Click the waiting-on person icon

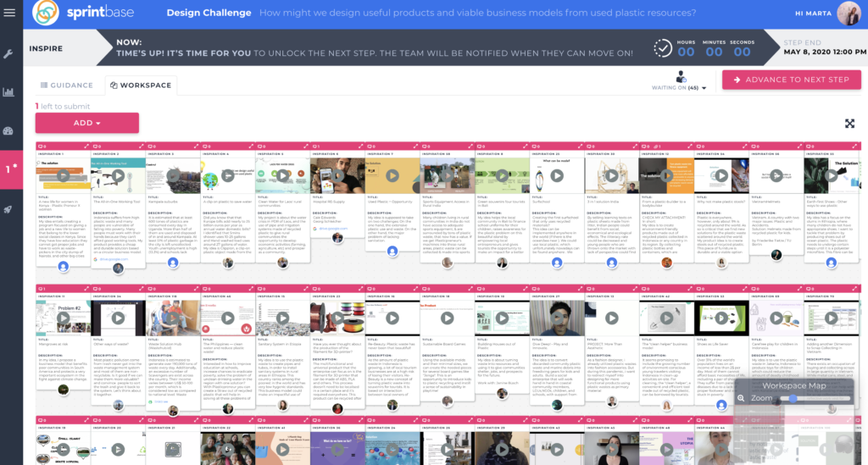click(x=681, y=77)
